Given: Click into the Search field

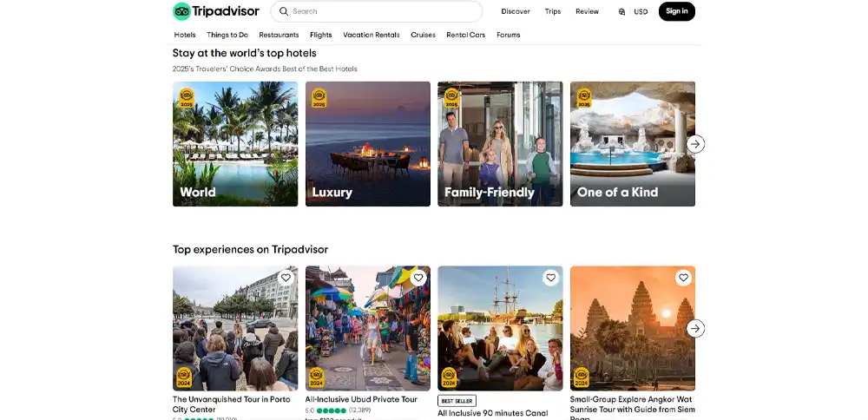Looking at the screenshot, I should click(x=377, y=11).
